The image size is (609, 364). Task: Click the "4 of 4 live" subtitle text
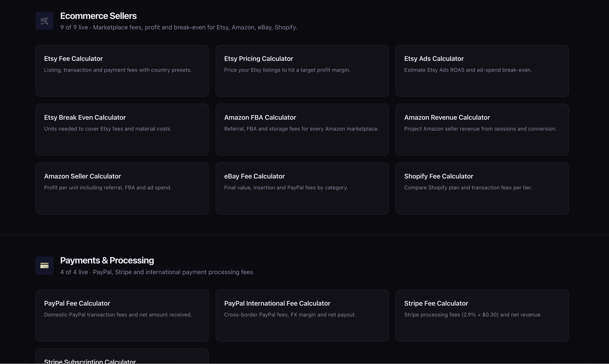pyautogui.click(x=74, y=272)
